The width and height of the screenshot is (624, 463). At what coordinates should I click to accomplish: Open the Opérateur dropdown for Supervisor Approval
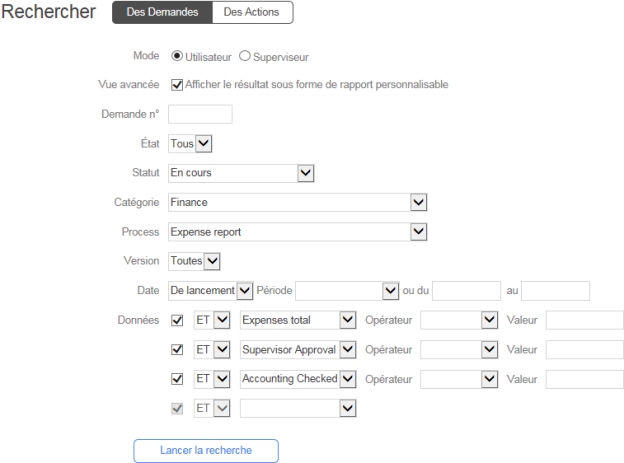point(459,350)
